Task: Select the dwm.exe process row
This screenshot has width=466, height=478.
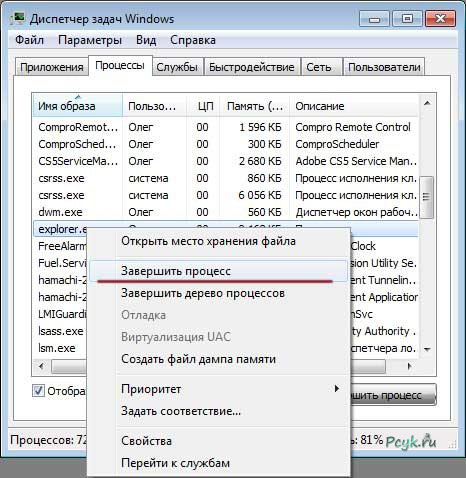Action: click(x=225, y=212)
